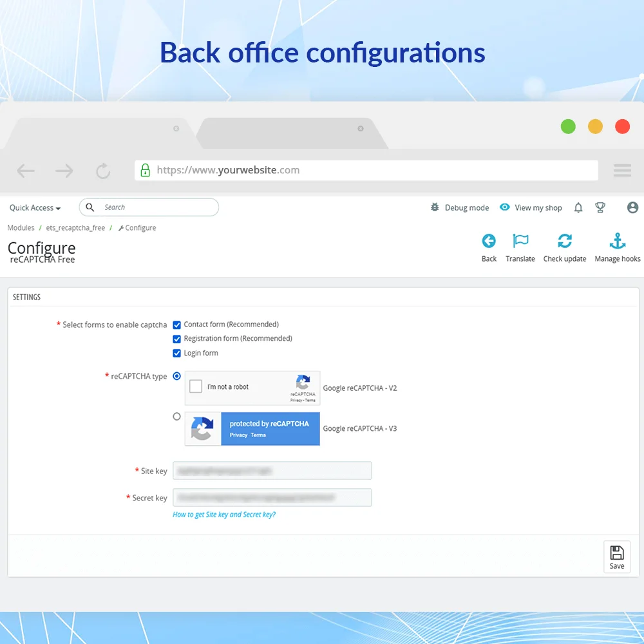The image size is (644, 644).
Task: Click into the Site key field
Action: pos(272,471)
